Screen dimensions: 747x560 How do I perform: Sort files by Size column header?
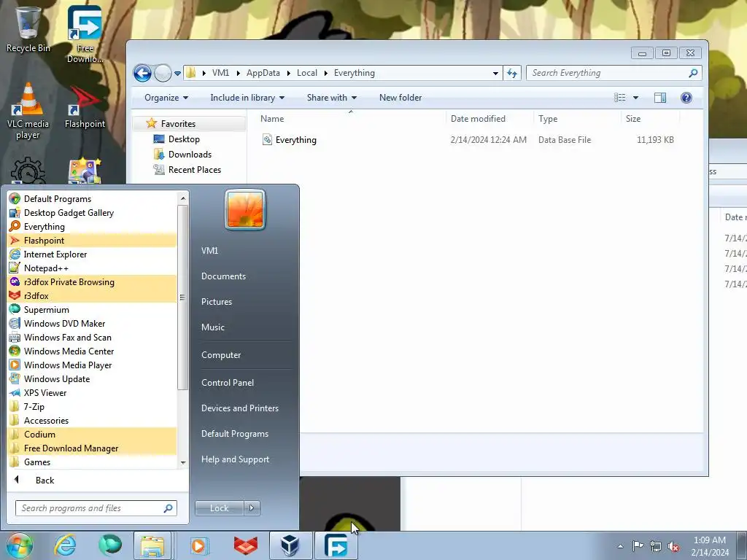[650, 119]
